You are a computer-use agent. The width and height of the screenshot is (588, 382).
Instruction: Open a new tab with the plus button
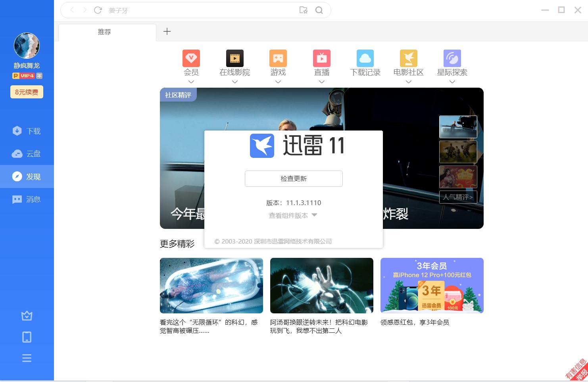(x=167, y=31)
